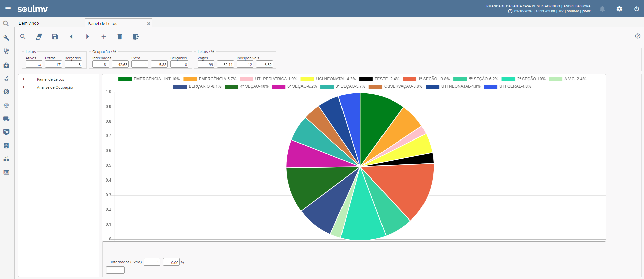Screen dimensions: 644x279
Task: Click the Indisponíveis field showing 12
Action: pyautogui.click(x=245, y=64)
